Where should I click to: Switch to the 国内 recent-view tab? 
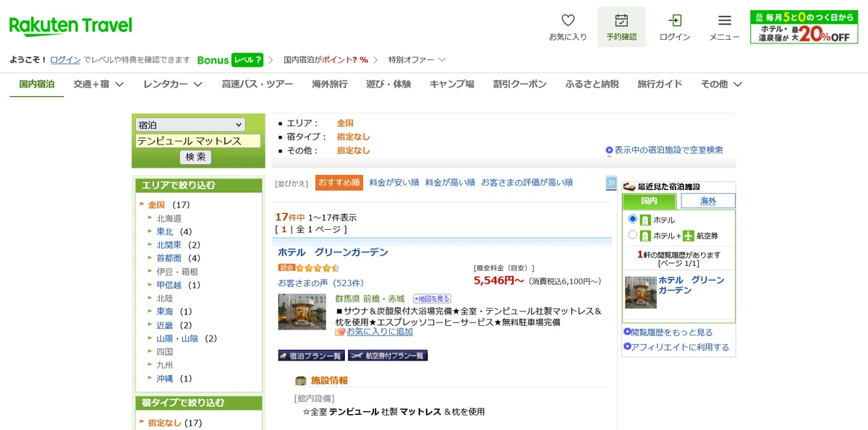pos(650,201)
